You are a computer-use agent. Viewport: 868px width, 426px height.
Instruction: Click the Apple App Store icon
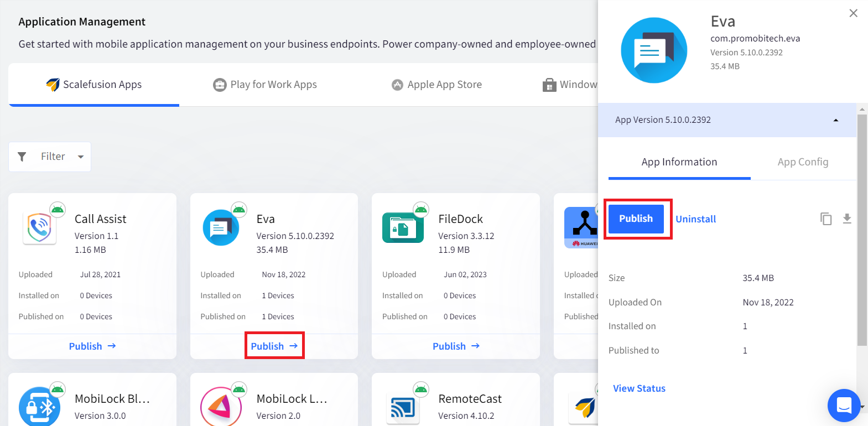397,85
